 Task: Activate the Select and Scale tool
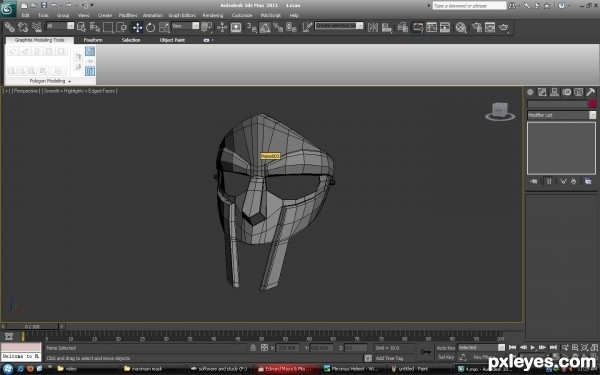pos(164,27)
